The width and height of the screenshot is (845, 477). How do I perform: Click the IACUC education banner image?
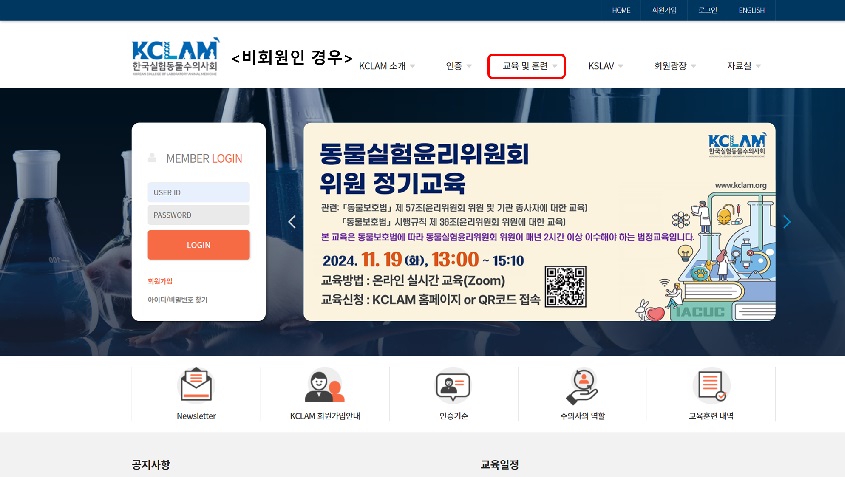pos(539,222)
